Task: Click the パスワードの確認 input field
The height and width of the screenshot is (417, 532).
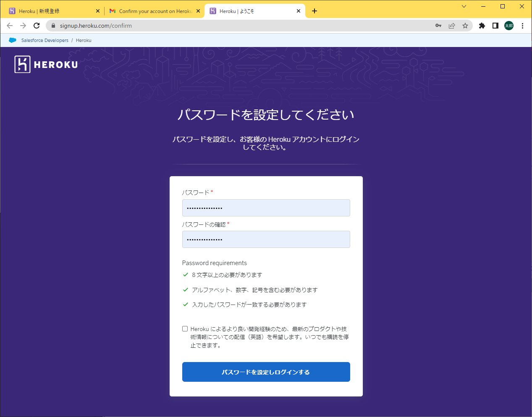Action: point(266,239)
